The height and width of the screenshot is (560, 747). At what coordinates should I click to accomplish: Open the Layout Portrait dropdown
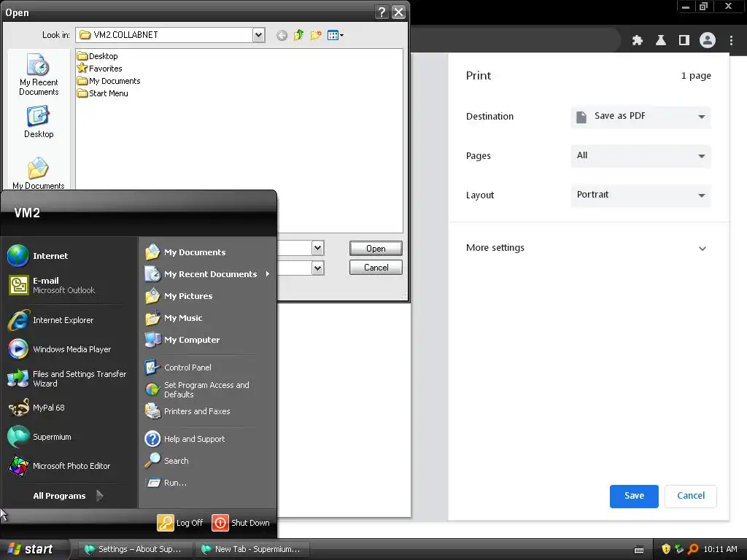tap(640, 195)
